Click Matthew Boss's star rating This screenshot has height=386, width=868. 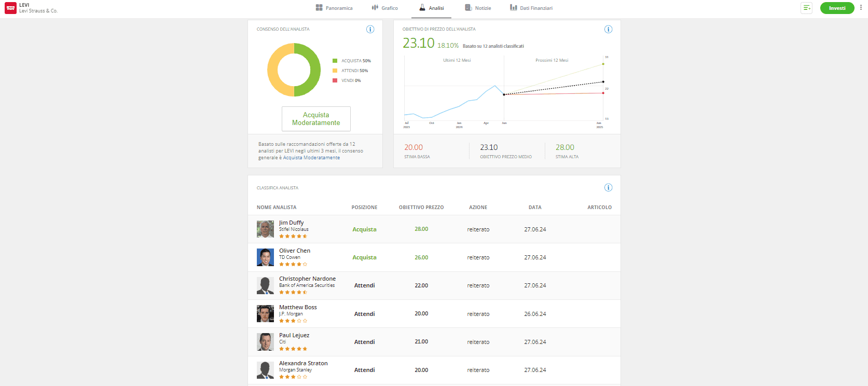tap(293, 321)
